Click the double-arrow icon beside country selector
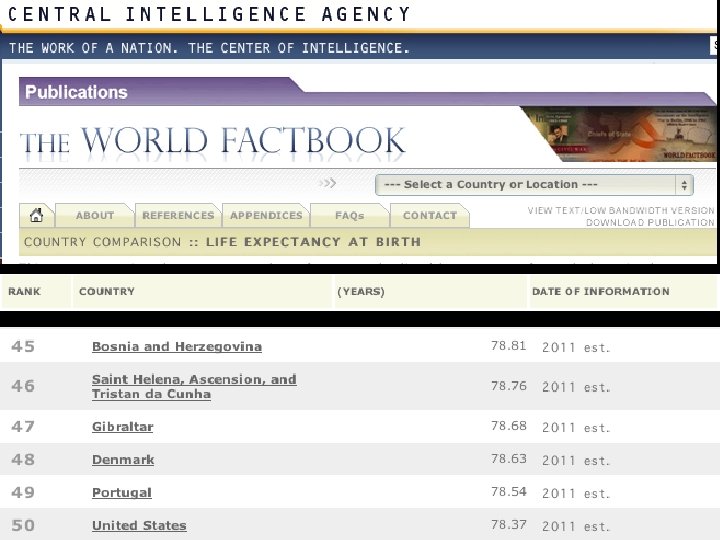 pos(328,184)
